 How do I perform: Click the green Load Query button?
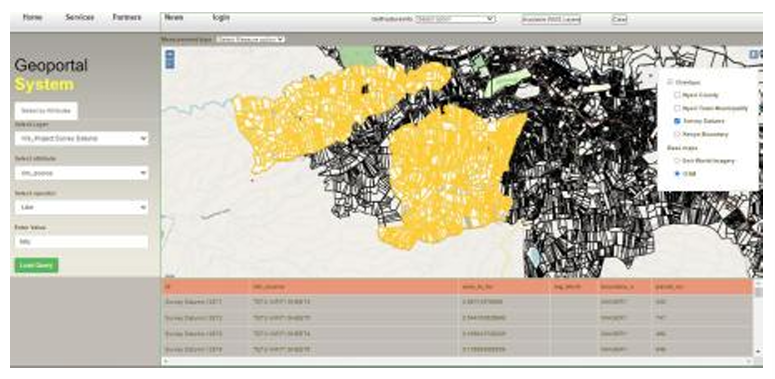tap(37, 265)
